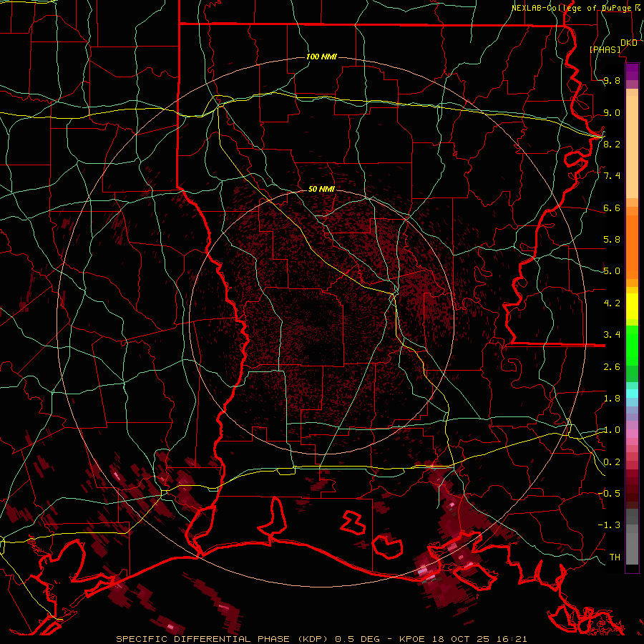Click the dark orange segment of the color scale
Image resolution: width=644 pixels, height=644 pixels.
632,248
